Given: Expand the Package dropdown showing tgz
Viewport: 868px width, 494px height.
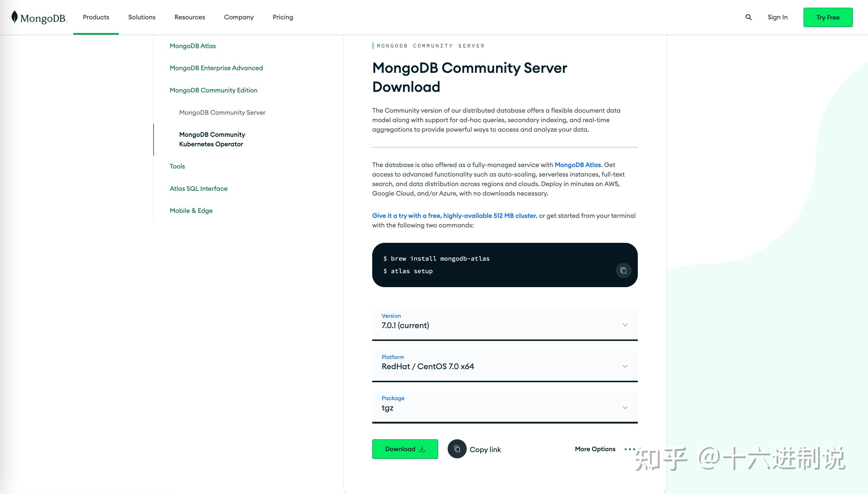Looking at the screenshot, I should click(625, 408).
